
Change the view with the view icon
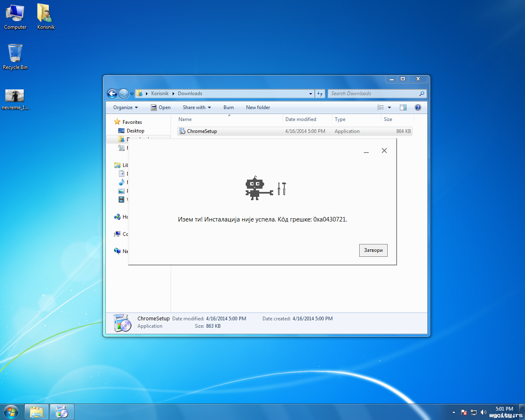[x=381, y=107]
